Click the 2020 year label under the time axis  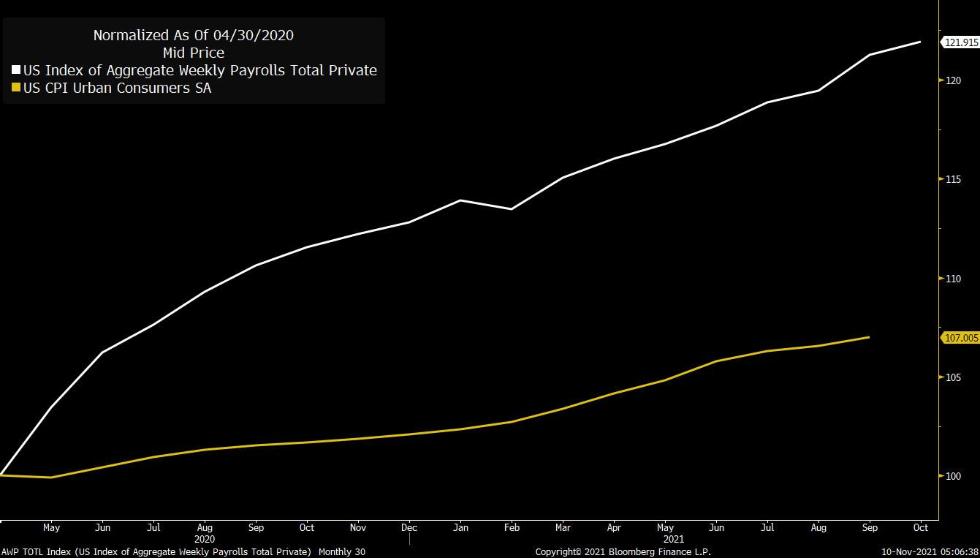[x=205, y=539]
